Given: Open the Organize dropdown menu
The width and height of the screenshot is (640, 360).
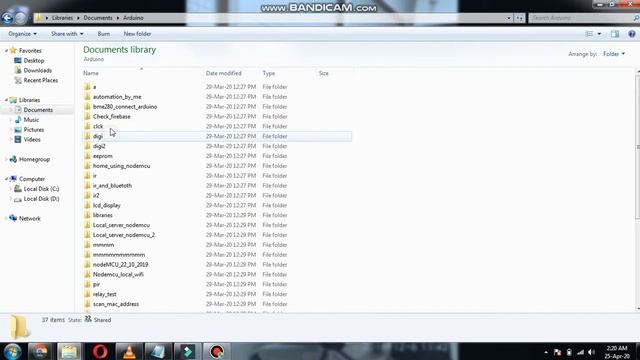Looking at the screenshot, I should [22, 34].
